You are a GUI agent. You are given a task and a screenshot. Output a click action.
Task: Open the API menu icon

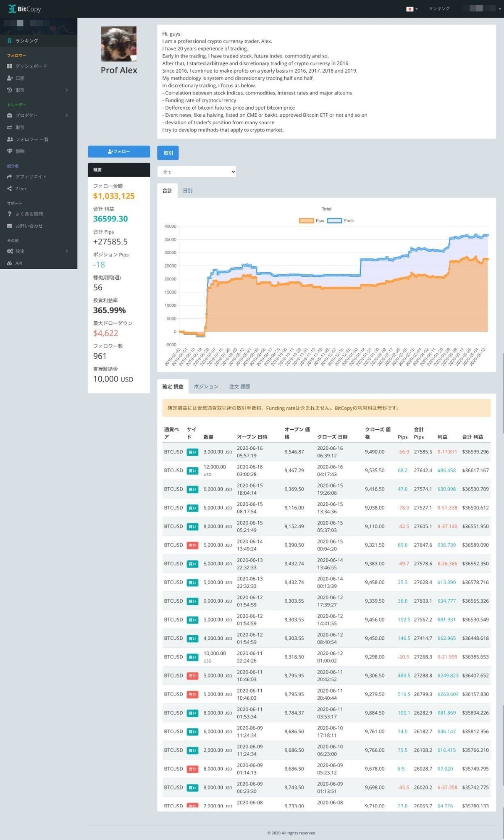[10, 263]
